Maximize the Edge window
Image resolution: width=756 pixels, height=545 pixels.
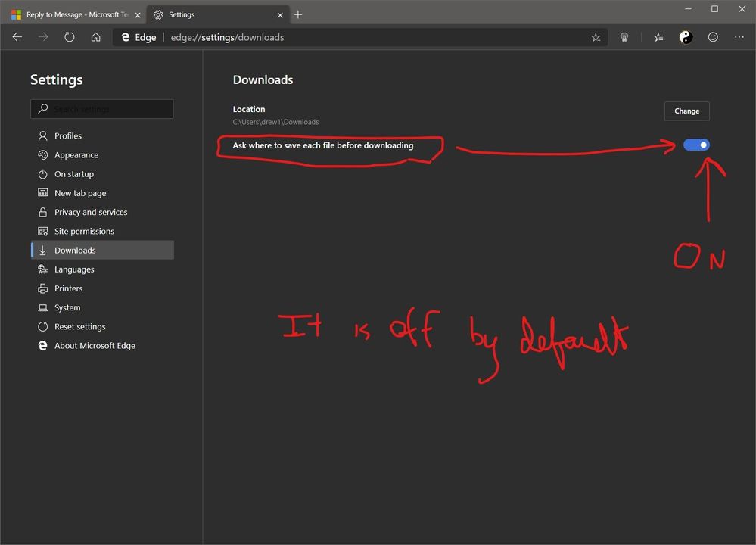715,8
